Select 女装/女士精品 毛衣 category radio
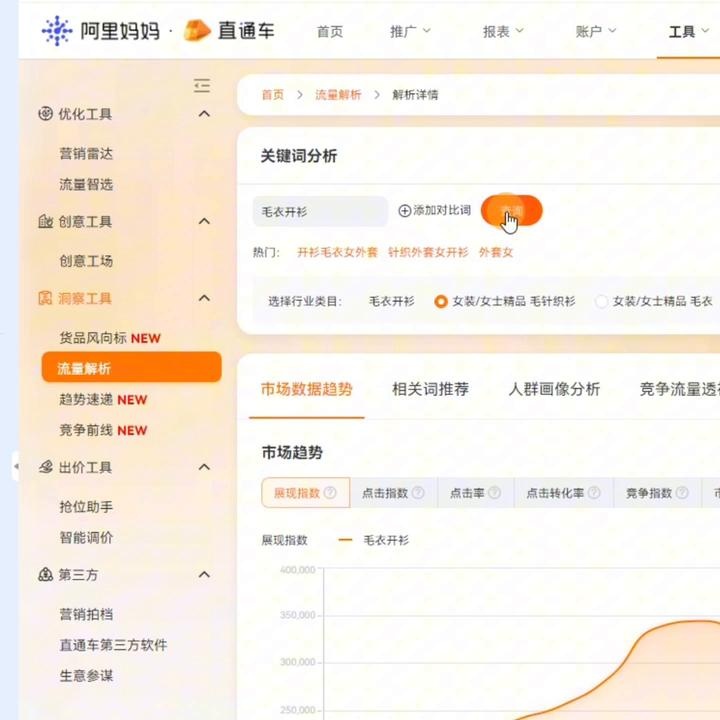 coord(601,302)
